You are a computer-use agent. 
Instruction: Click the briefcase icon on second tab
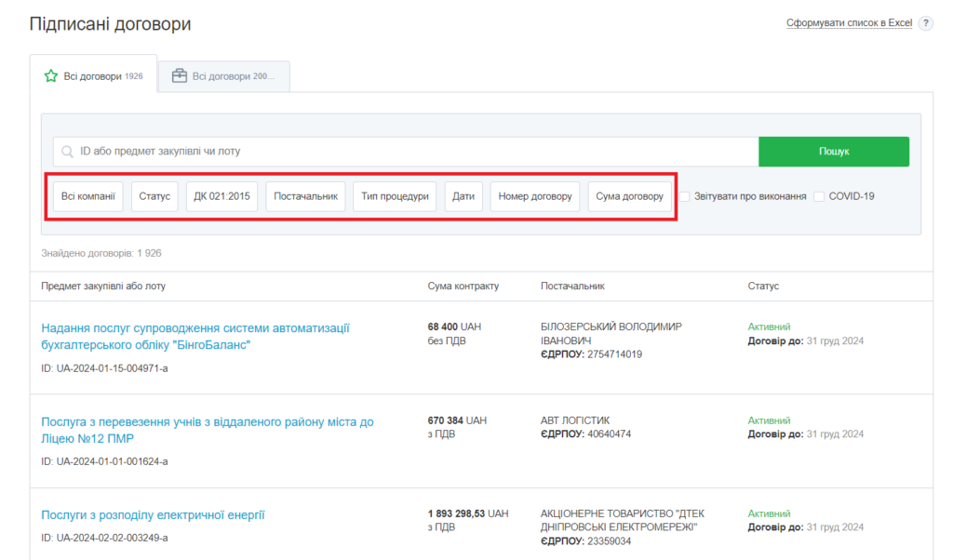180,76
